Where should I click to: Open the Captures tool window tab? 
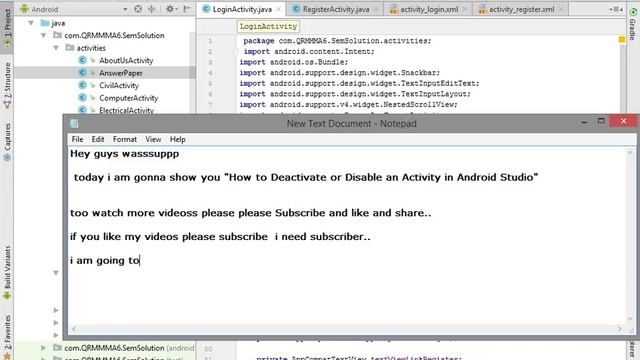click(x=7, y=142)
